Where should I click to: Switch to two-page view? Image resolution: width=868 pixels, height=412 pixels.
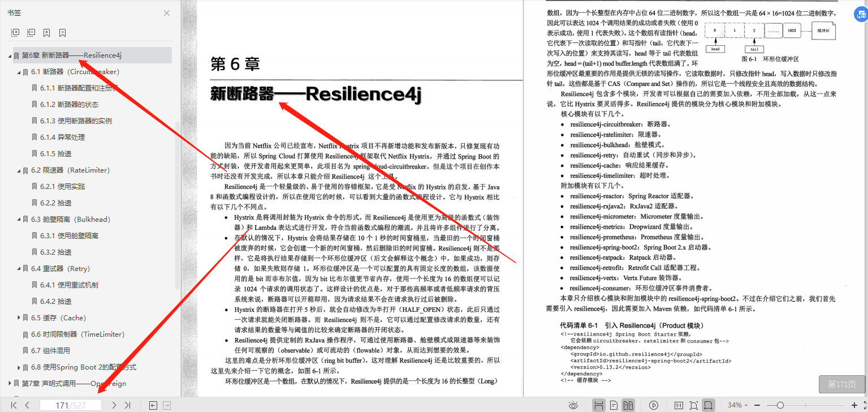coord(628,405)
